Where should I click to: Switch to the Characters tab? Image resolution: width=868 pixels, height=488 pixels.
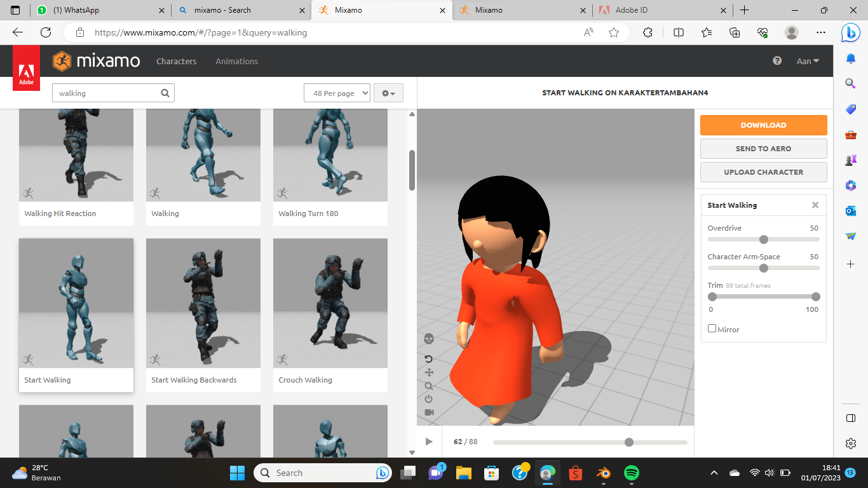[177, 61]
